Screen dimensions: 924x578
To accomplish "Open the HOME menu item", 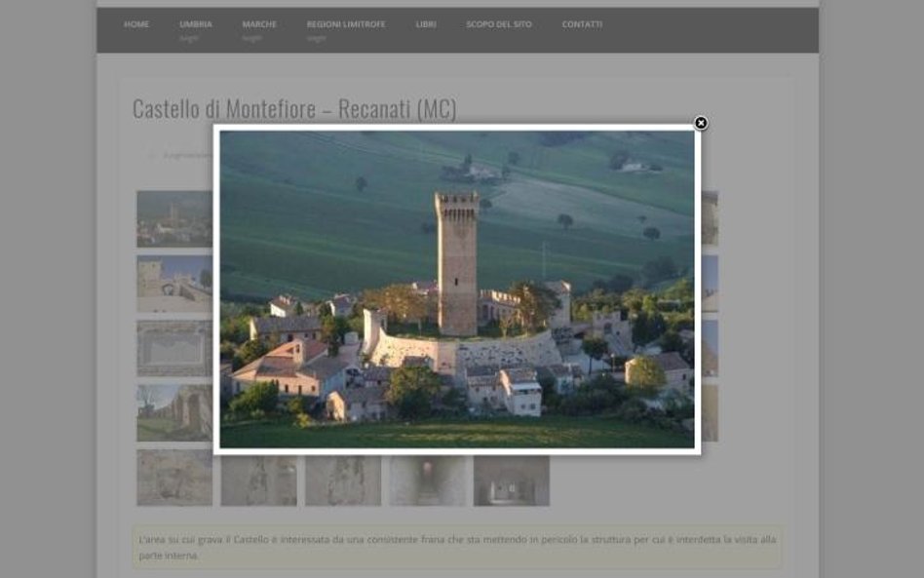I will pos(136,24).
